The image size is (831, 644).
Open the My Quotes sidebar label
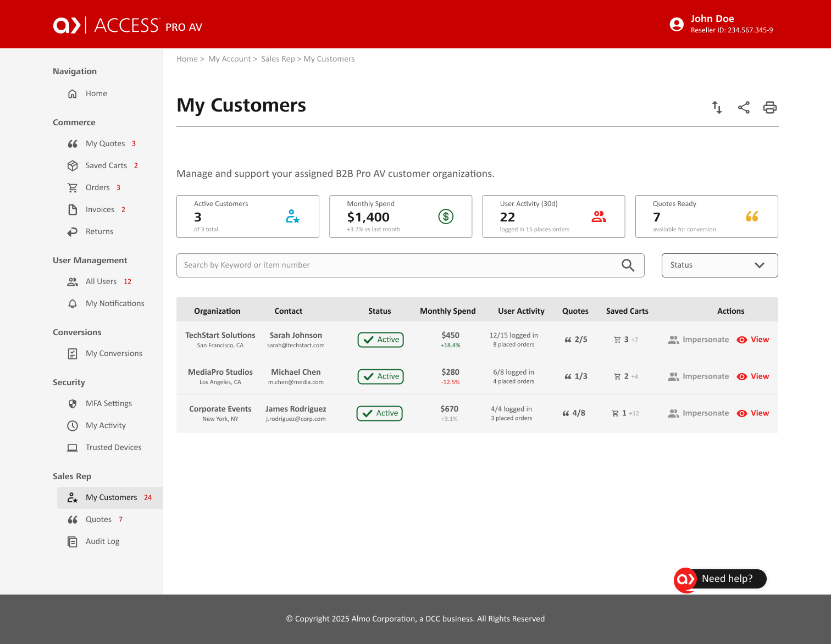(x=106, y=144)
